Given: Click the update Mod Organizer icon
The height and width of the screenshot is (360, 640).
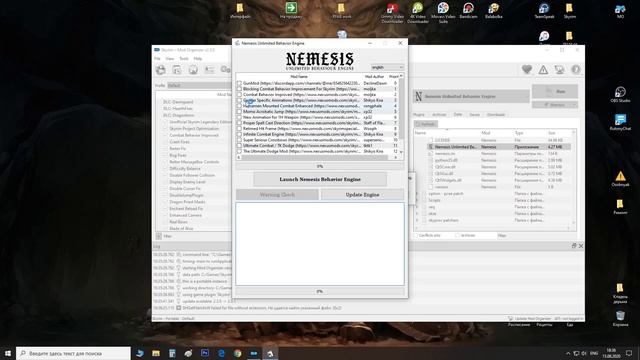Looking at the screenshot, I should point(560,70).
